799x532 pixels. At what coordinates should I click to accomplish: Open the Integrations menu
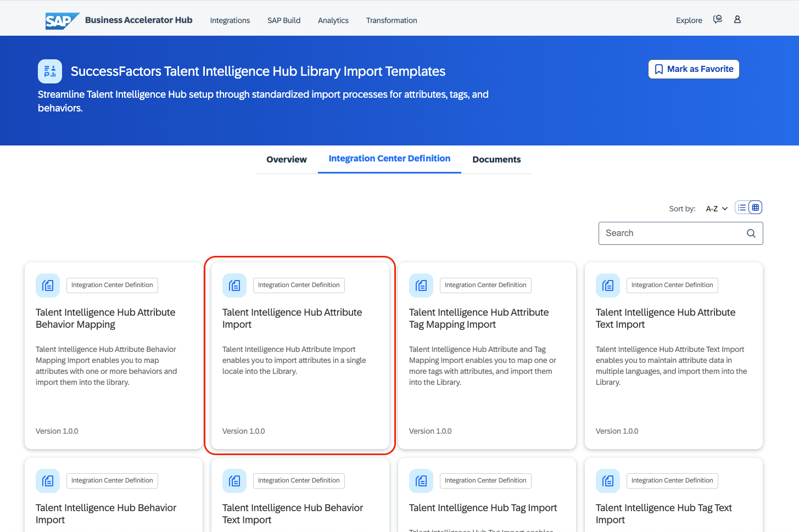(x=230, y=21)
